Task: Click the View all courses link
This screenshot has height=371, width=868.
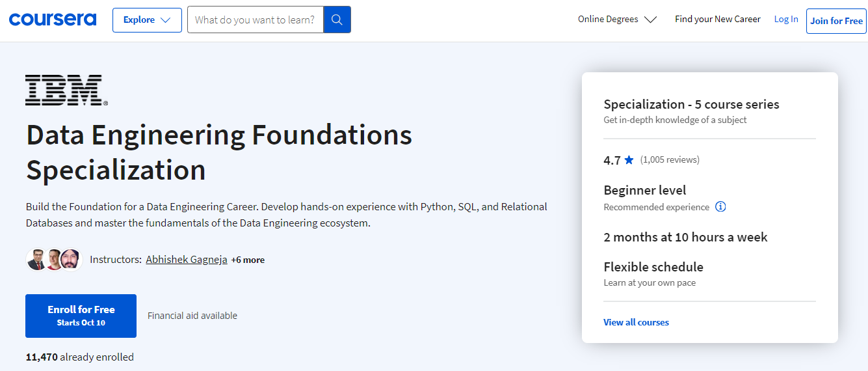Action: pyautogui.click(x=636, y=322)
